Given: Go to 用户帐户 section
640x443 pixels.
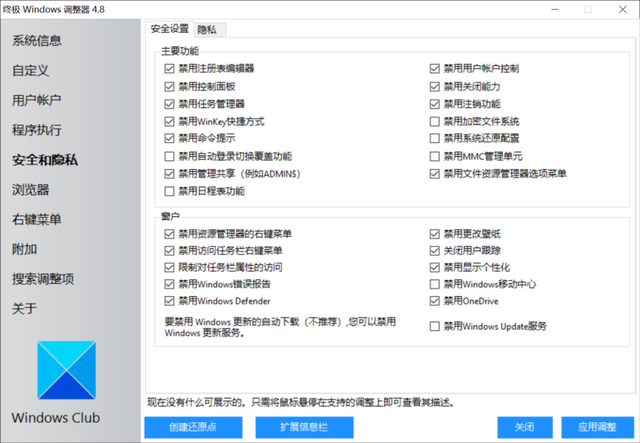Looking at the screenshot, I should coord(37,100).
